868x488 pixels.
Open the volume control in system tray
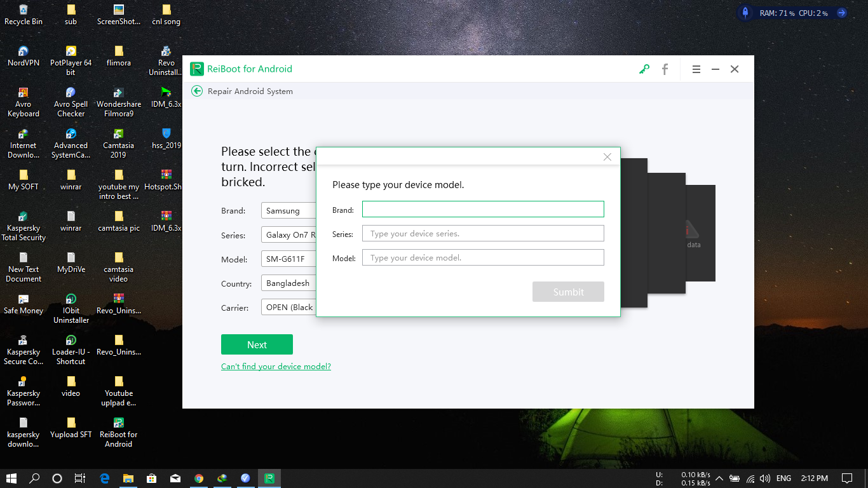click(x=765, y=478)
